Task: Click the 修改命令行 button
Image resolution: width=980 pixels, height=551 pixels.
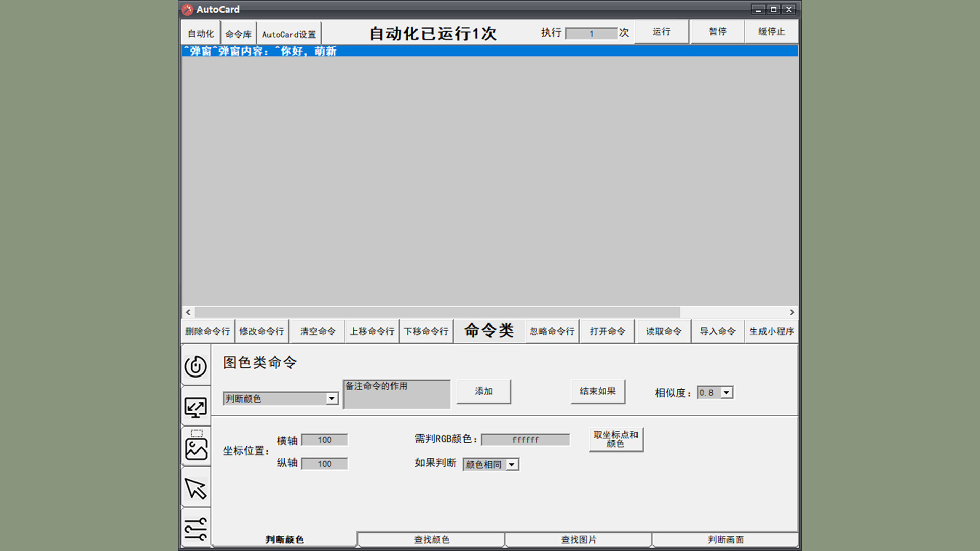Action: pos(262,331)
